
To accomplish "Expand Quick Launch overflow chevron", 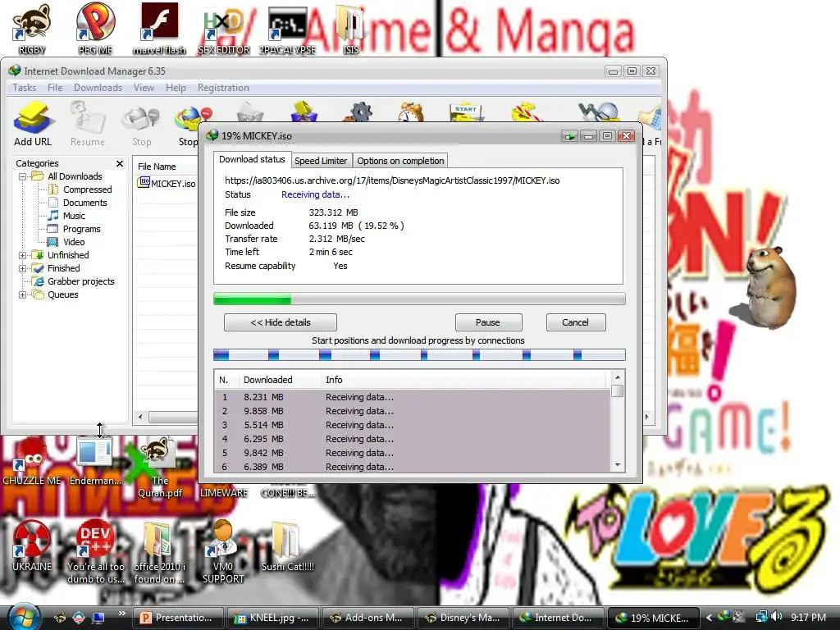I will click(122, 614).
